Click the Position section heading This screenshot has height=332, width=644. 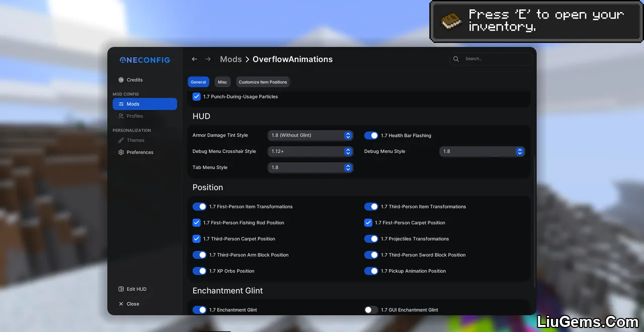(208, 187)
